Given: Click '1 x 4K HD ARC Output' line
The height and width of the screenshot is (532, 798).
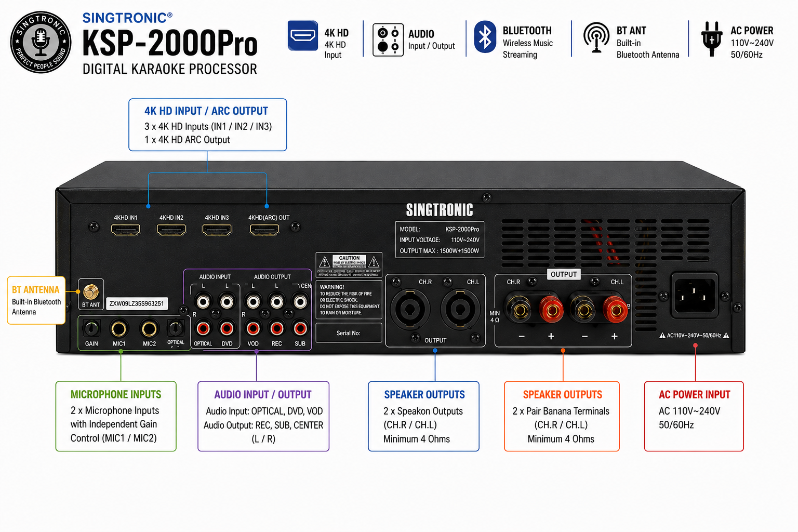Looking at the screenshot, I should click(x=188, y=140).
